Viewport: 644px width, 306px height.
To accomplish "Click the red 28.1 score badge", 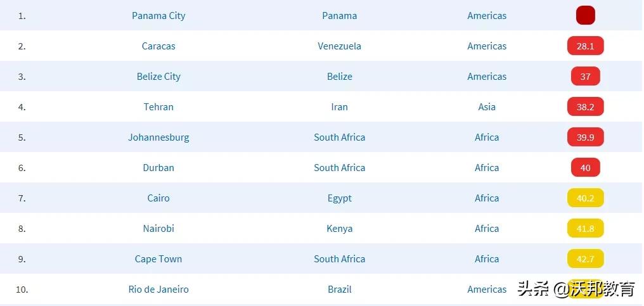I will pos(585,46).
